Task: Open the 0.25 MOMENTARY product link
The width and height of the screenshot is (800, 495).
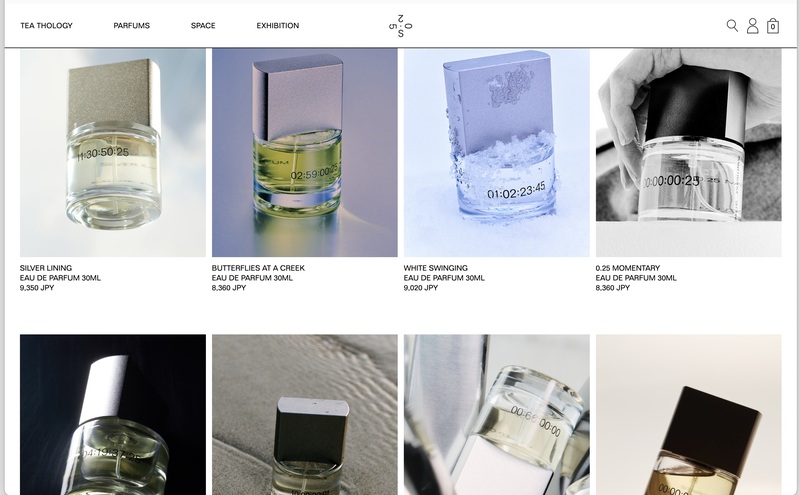Action: point(628,268)
